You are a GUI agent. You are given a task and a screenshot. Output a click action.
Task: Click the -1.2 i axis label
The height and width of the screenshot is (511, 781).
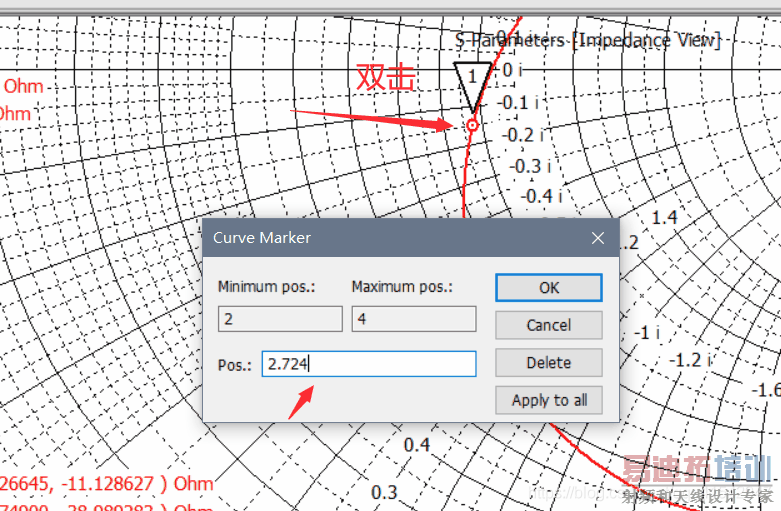(690, 360)
